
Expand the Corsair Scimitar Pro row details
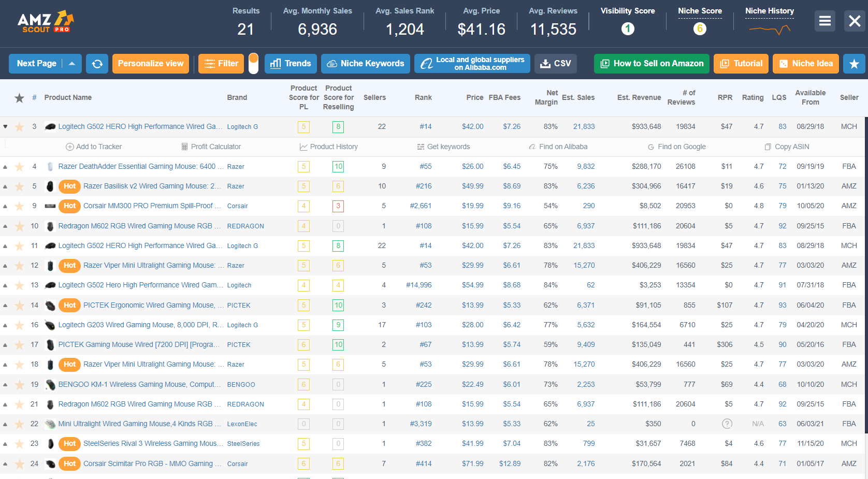[5, 464]
